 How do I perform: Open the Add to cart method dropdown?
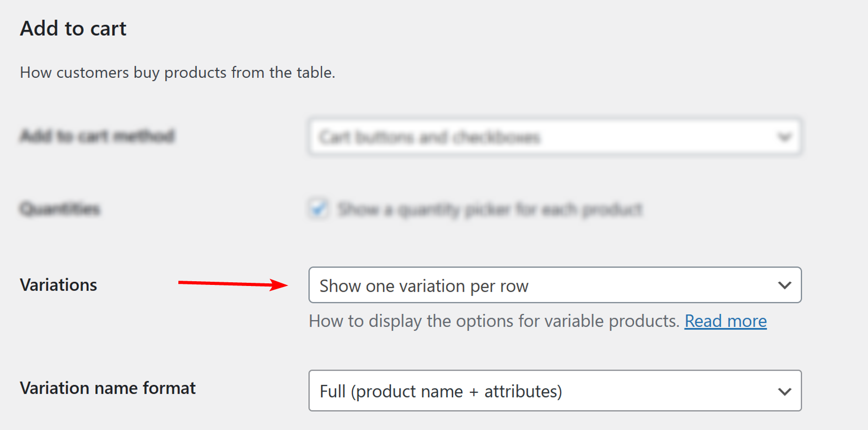click(555, 137)
